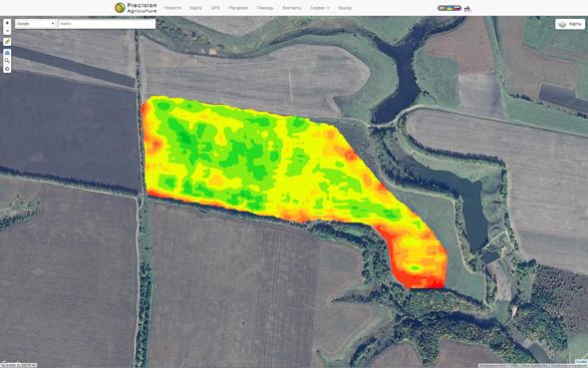
Task: Click the tractor icon in header
Action: [x=467, y=8]
